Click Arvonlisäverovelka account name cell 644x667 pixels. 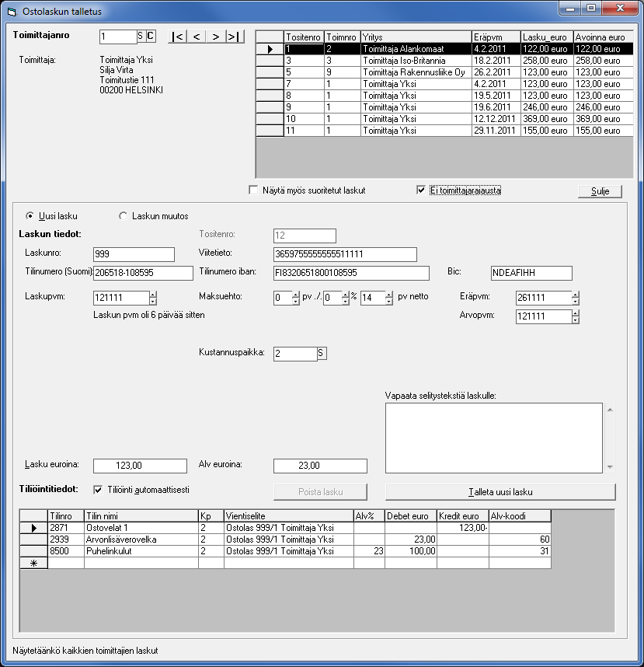point(141,540)
